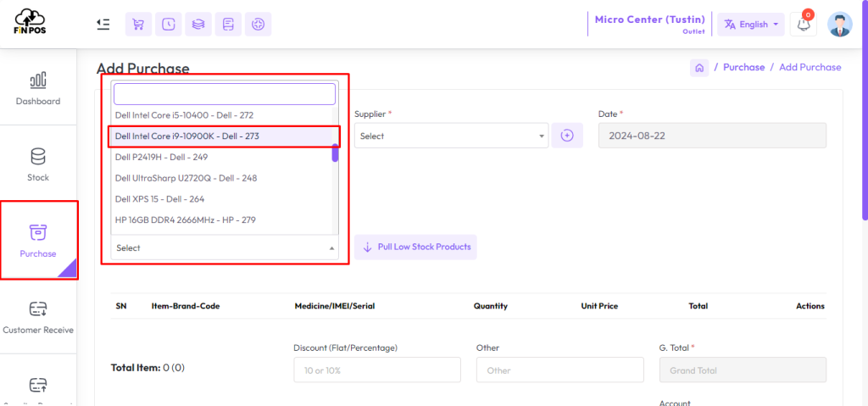Click the Date field 2024-08-22
Image resolution: width=868 pixels, height=406 pixels.
(712, 136)
